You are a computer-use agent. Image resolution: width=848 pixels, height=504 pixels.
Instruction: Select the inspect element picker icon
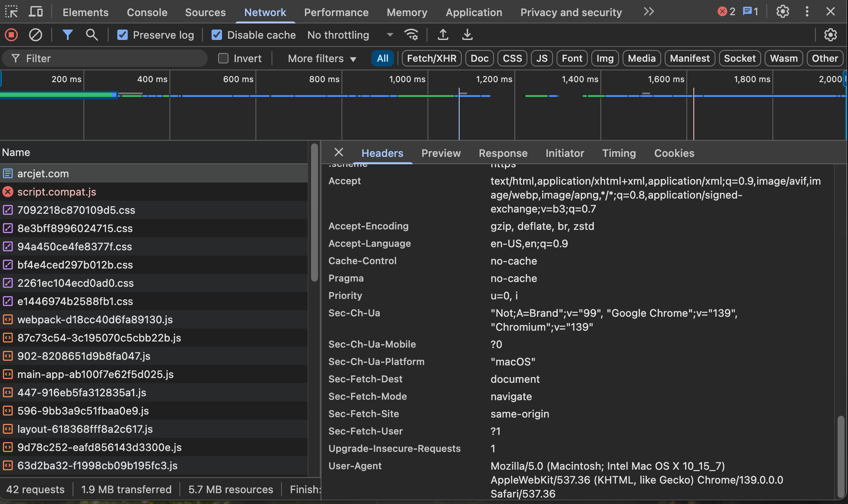click(x=11, y=12)
